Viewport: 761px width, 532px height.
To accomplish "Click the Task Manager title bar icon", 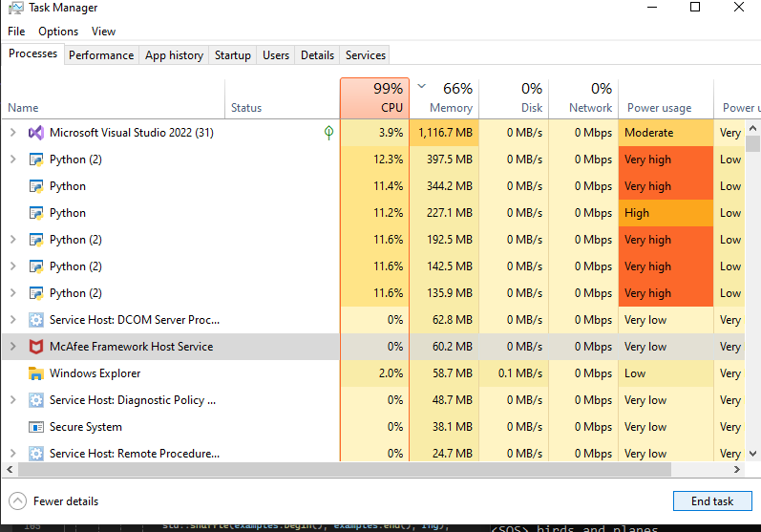I will tap(14, 9).
